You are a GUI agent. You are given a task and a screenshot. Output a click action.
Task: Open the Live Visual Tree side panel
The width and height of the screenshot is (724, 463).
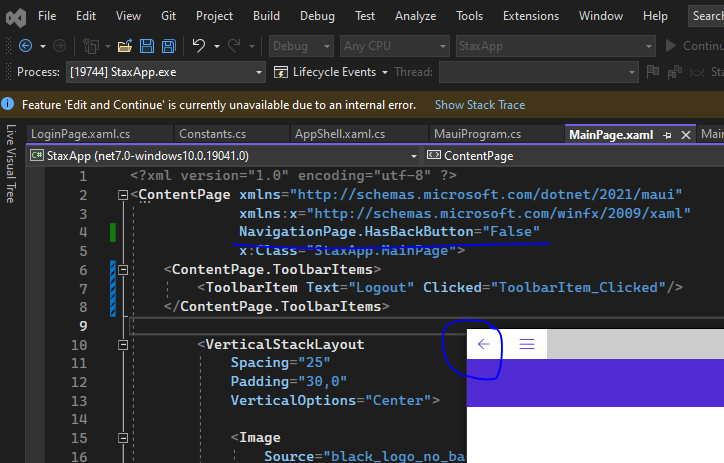pos(11,163)
